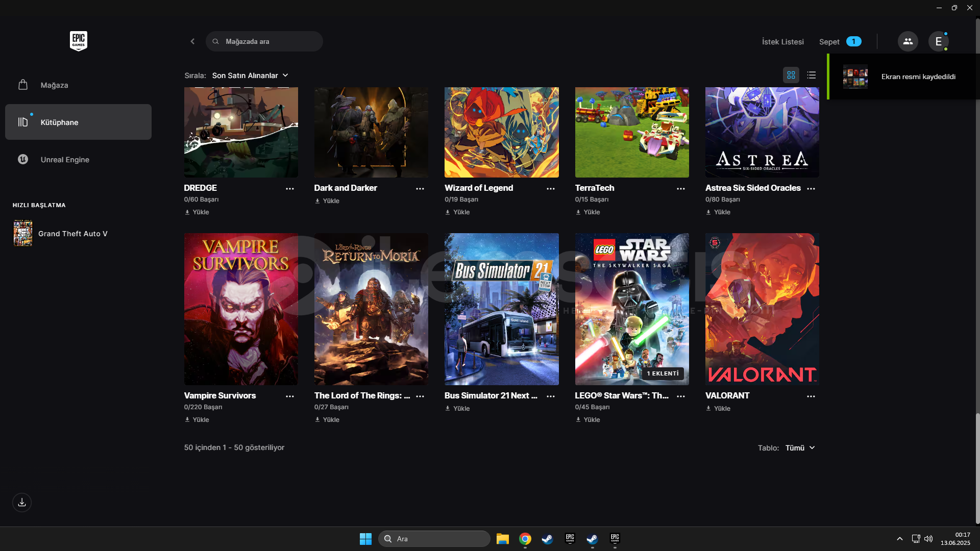
Task: Open Lord of The Rings options menu
Action: tap(420, 396)
